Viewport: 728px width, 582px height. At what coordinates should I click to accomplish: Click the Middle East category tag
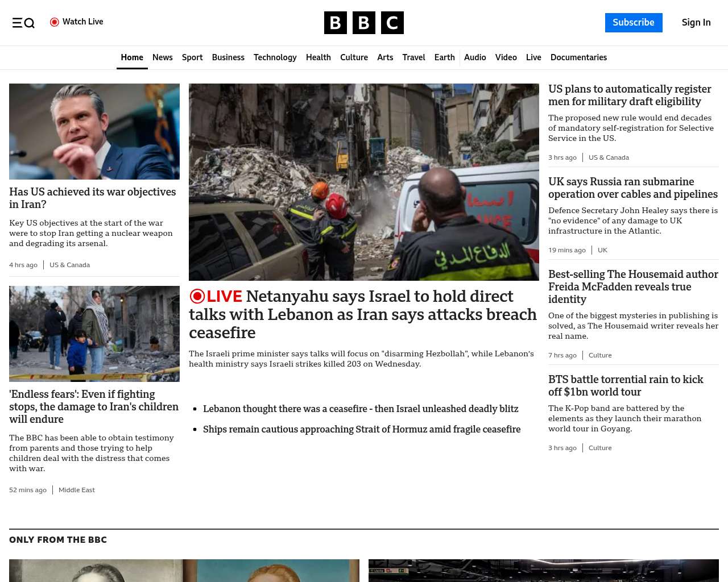pos(77,490)
